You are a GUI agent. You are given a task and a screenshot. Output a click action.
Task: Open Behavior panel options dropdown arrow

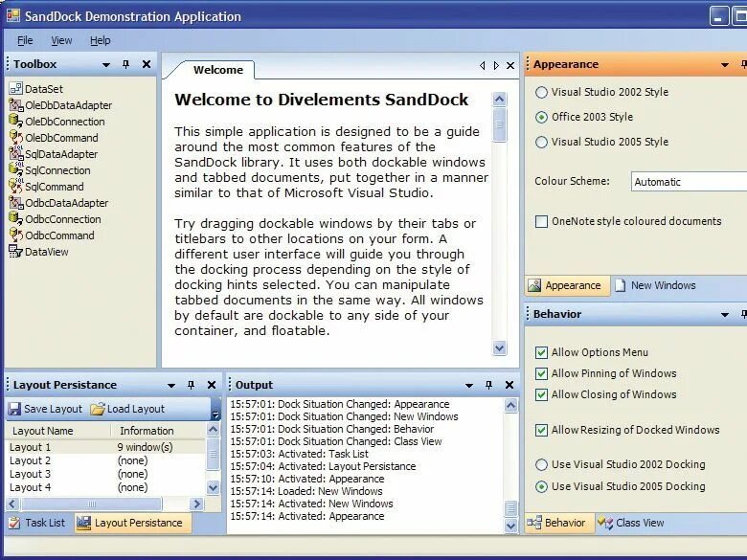pyautogui.click(x=725, y=314)
